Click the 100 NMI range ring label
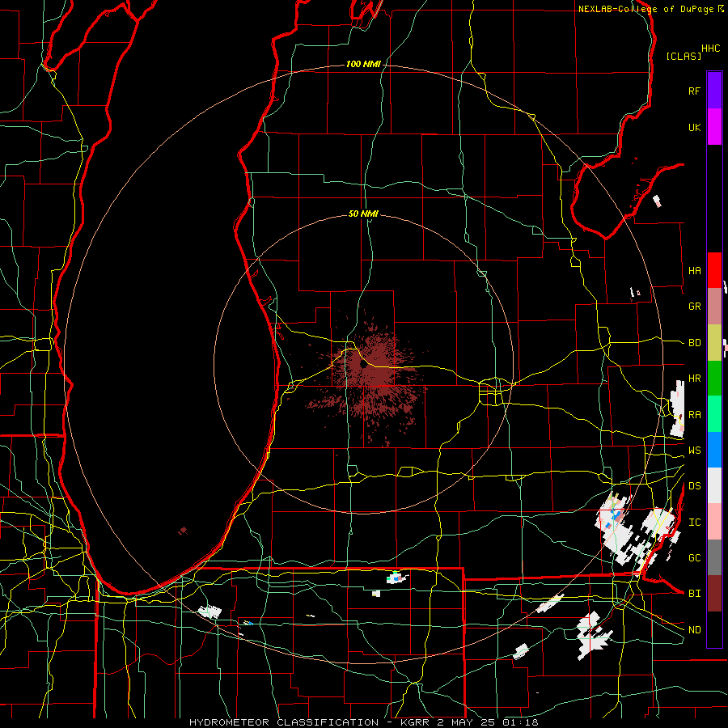728x728 pixels. 363,64
